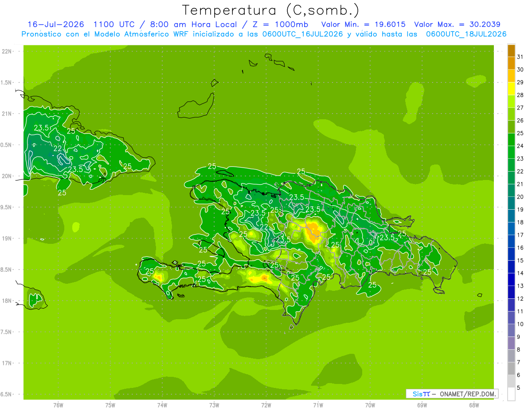
Task: Select colorbar value label '29'
Action: click(520, 82)
